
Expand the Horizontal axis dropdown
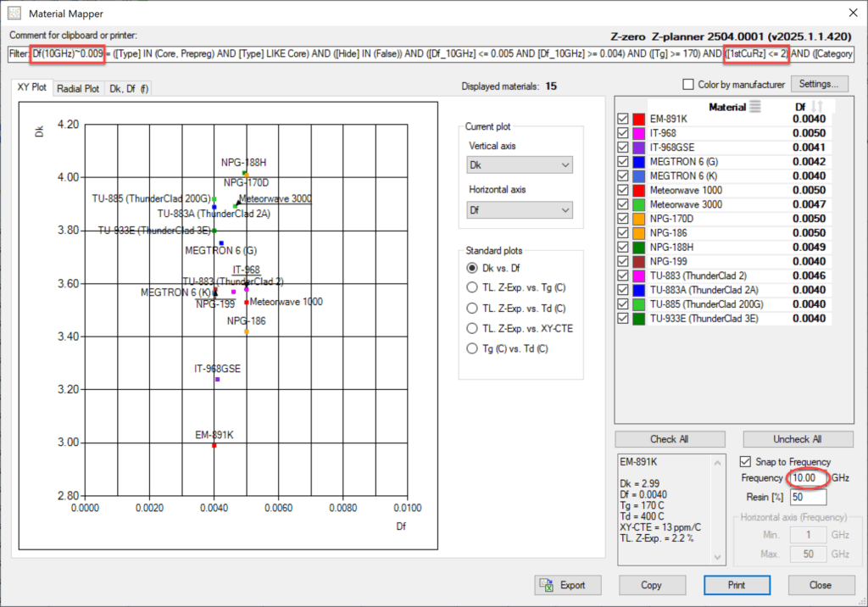click(x=520, y=210)
